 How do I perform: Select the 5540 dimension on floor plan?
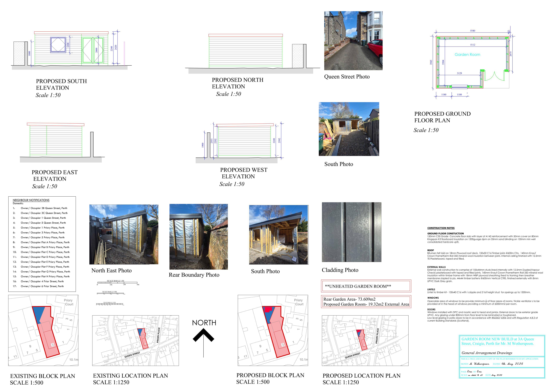473,31
